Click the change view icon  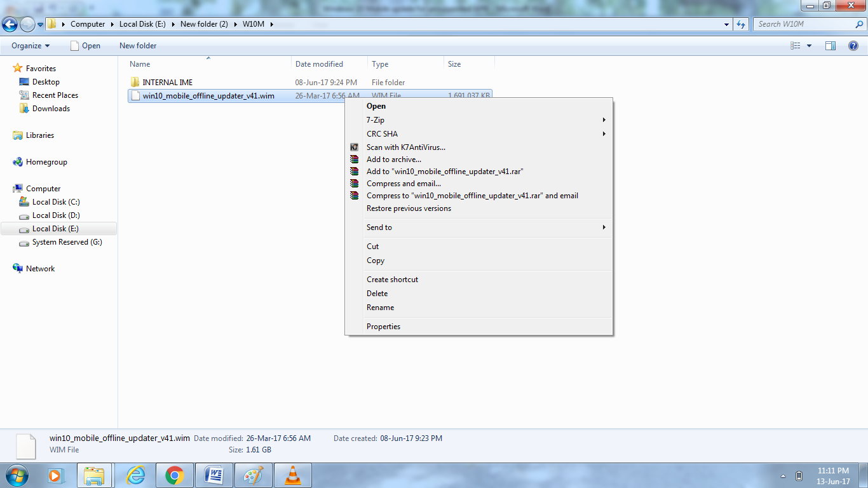pyautogui.click(x=796, y=46)
